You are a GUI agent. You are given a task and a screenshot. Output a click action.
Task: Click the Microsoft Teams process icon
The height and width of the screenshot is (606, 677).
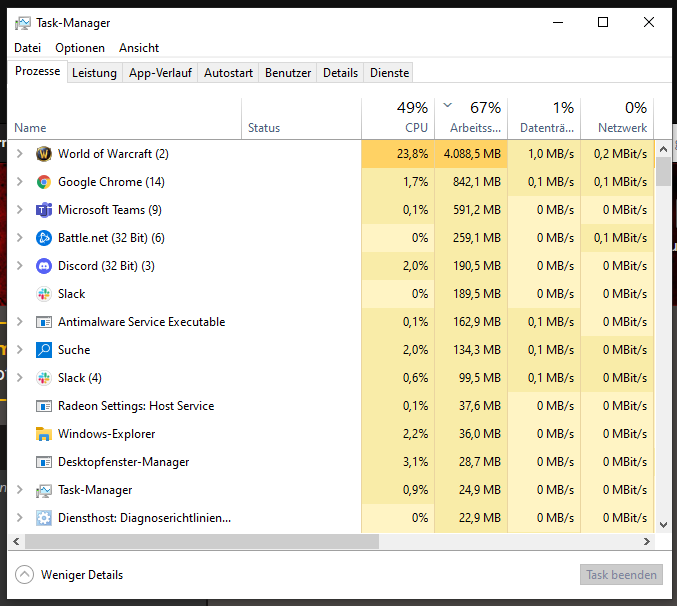pos(44,210)
